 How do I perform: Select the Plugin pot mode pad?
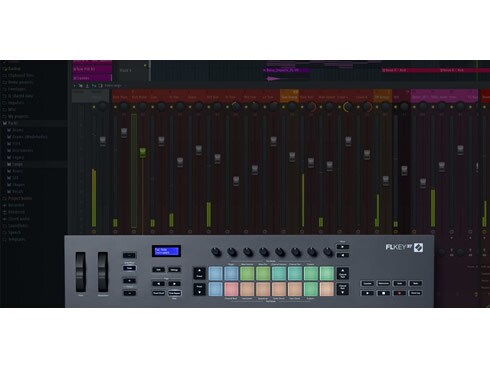click(x=231, y=273)
